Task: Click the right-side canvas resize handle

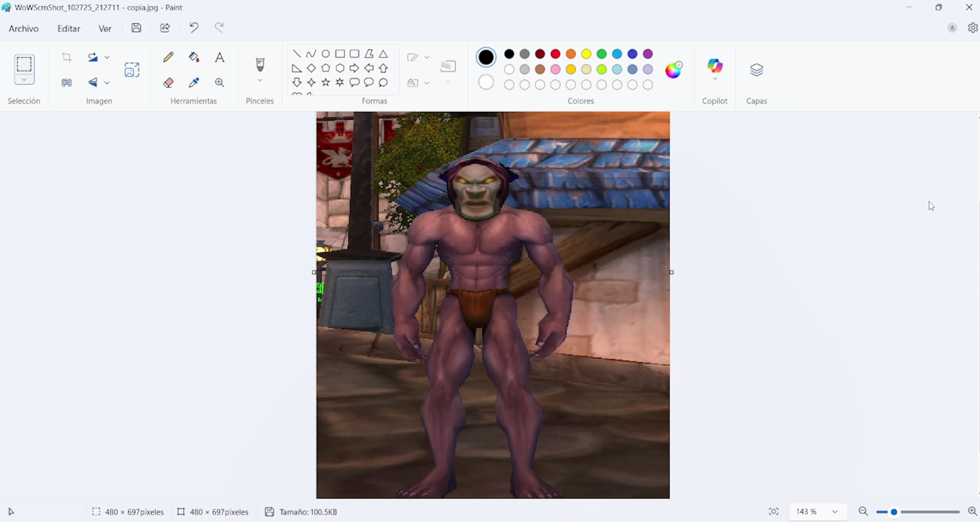Action: click(x=671, y=273)
